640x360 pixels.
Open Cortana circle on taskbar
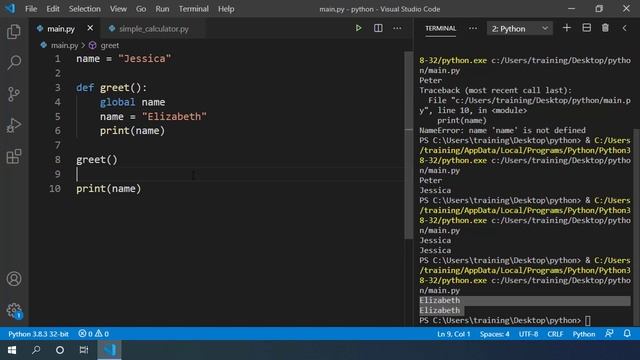pyautogui.click(x=60, y=350)
